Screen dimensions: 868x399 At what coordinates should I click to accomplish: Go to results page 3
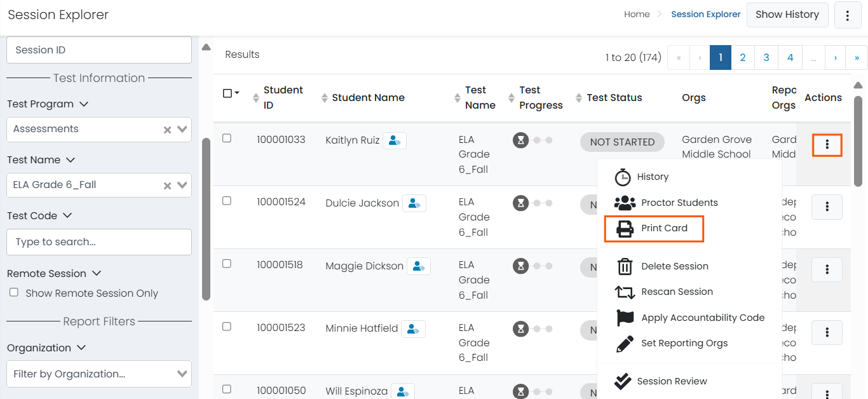(766, 57)
